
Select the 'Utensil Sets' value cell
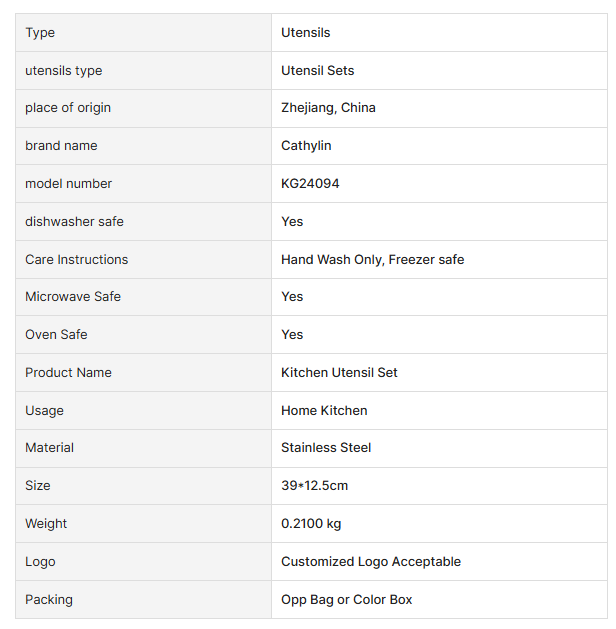coord(317,71)
